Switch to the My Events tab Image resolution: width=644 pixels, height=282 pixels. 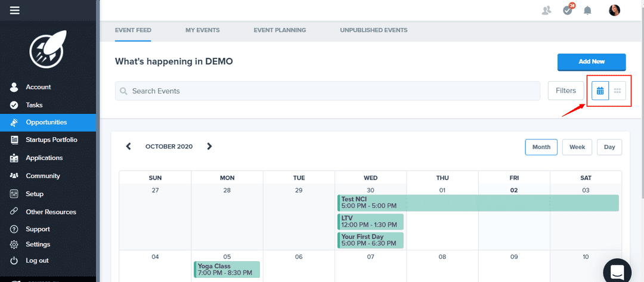click(202, 30)
